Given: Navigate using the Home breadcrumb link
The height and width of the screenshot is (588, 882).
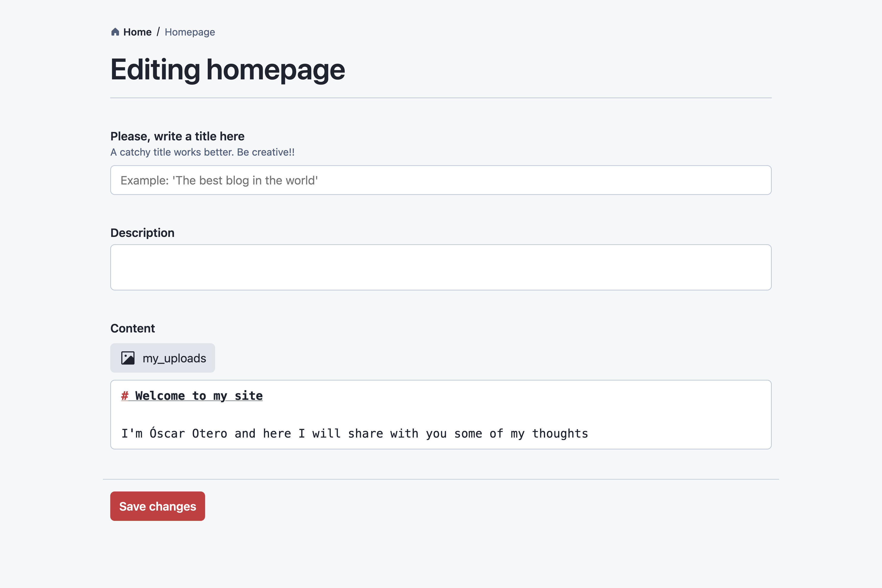Looking at the screenshot, I should click(x=137, y=32).
